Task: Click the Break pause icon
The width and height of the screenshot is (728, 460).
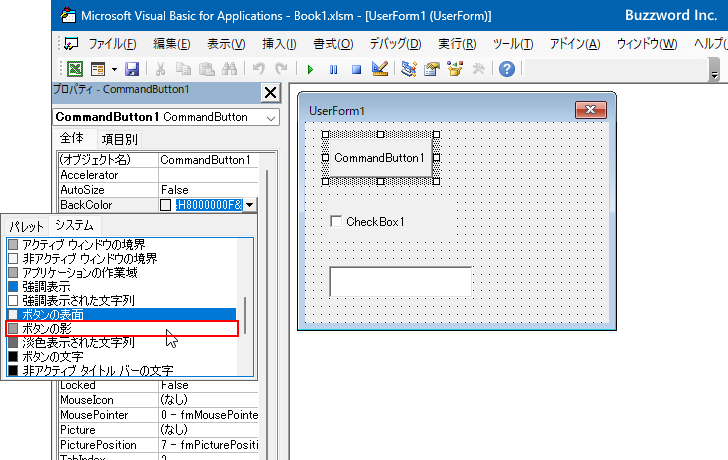Action: click(x=333, y=70)
